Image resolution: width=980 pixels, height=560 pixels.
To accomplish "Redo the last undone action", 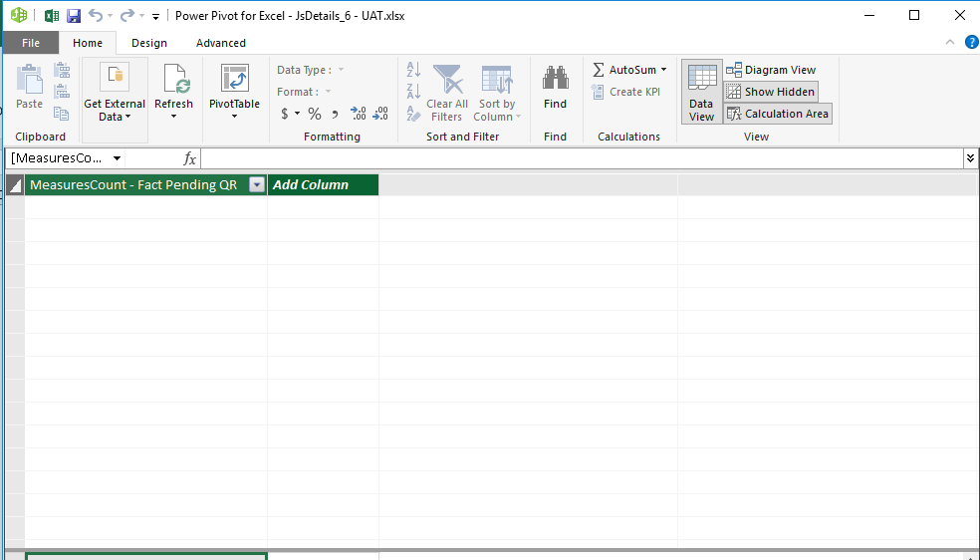I will tap(127, 15).
